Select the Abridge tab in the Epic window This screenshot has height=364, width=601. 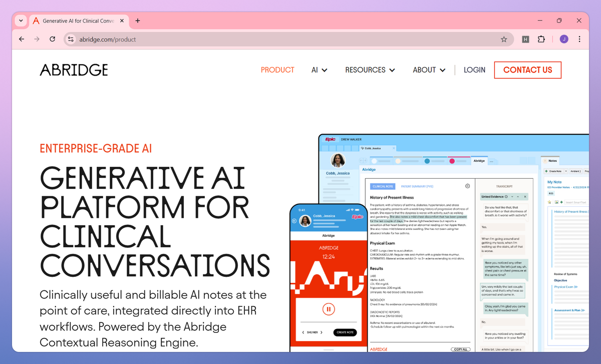tap(479, 161)
